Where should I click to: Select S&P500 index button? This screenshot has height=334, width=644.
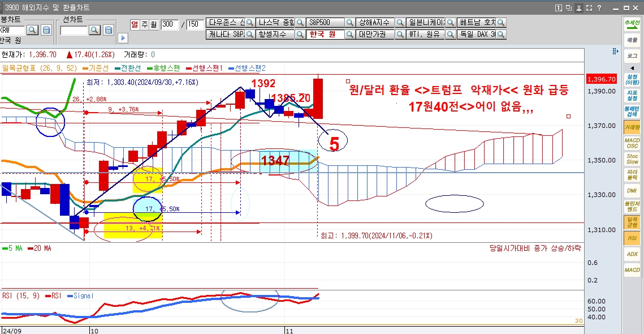[x=326, y=23]
